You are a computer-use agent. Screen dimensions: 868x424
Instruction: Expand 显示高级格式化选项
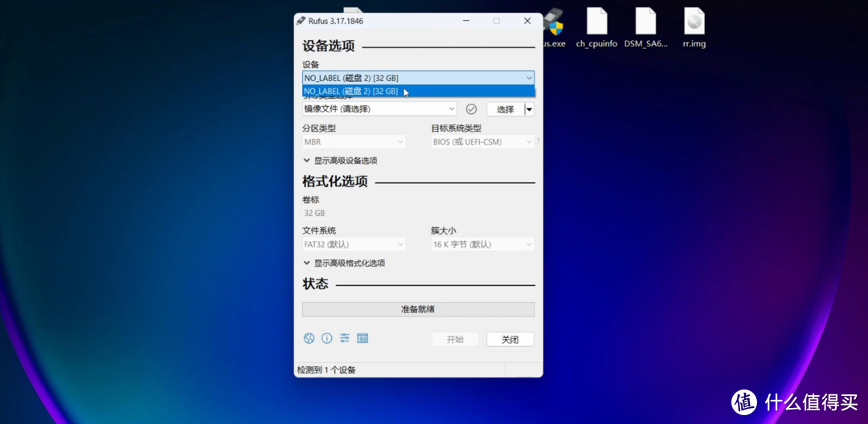click(344, 263)
